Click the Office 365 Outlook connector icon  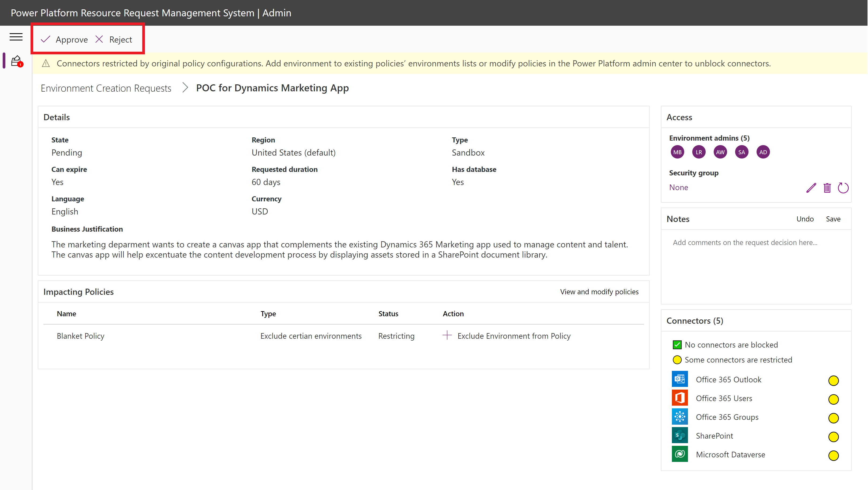pos(680,379)
